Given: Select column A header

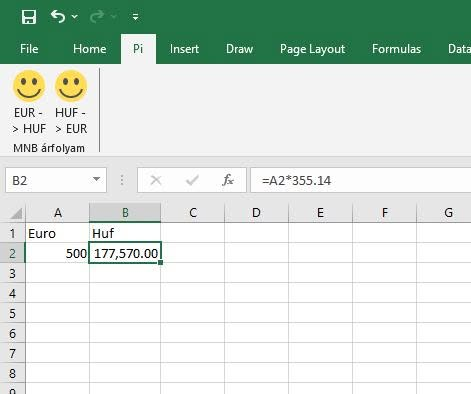Looking at the screenshot, I should [58, 213].
